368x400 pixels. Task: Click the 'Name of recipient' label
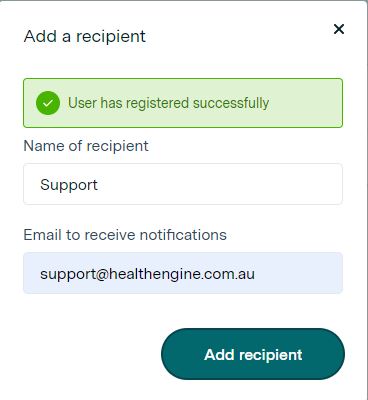86,146
